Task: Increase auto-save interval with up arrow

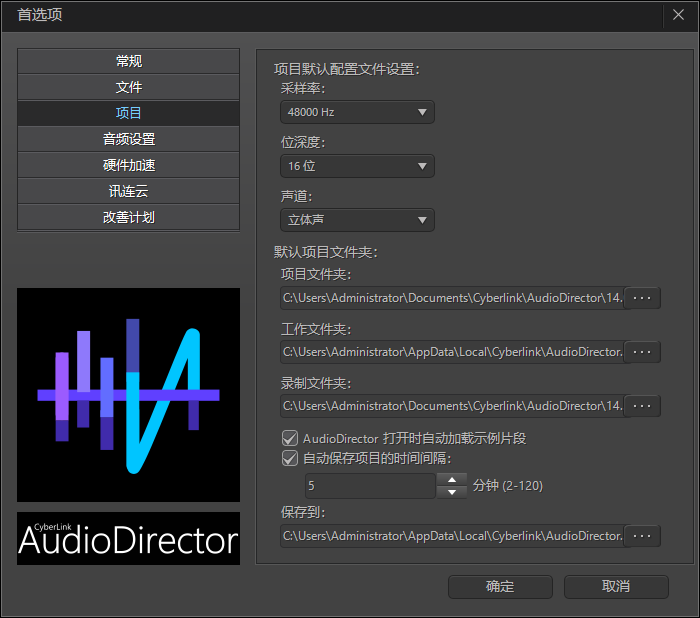Action: (x=452, y=480)
